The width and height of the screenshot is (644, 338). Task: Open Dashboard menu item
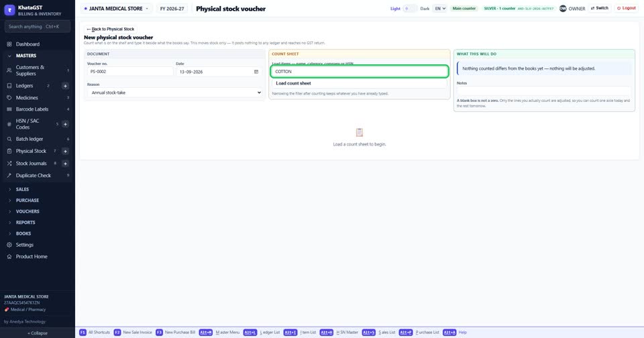coord(38,44)
